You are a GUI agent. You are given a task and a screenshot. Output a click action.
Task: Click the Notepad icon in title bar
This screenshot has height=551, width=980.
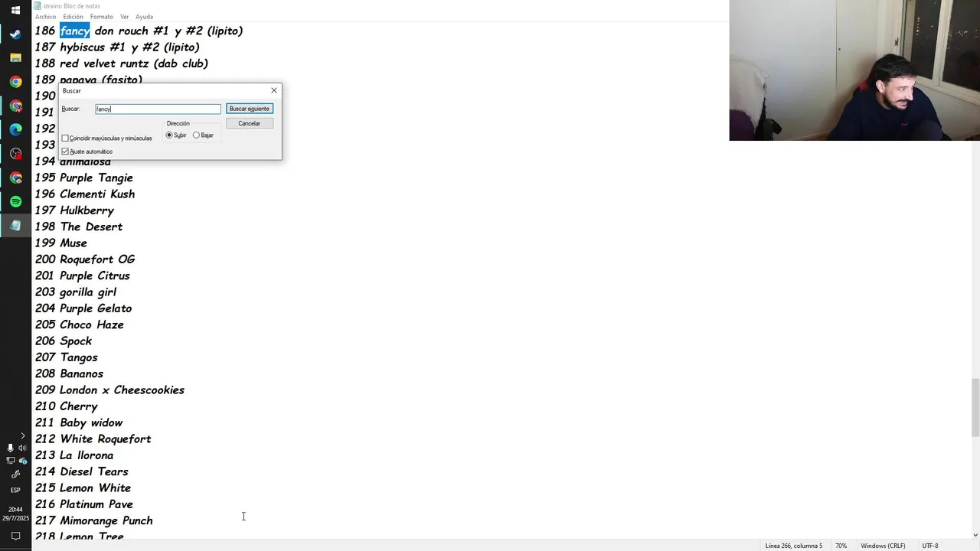pyautogui.click(x=37, y=6)
